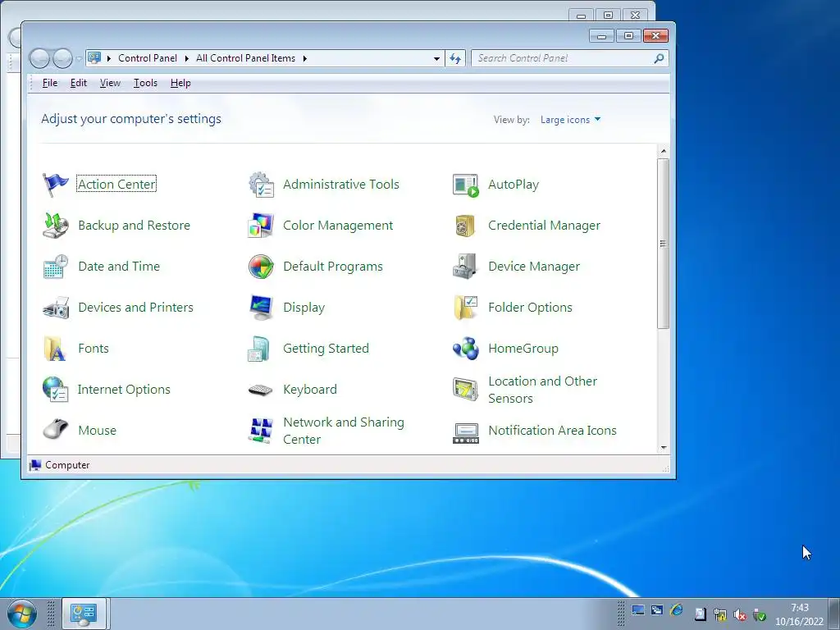The image size is (840, 630).
Task: Click Network and Sharing Center label
Action: pos(344,431)
